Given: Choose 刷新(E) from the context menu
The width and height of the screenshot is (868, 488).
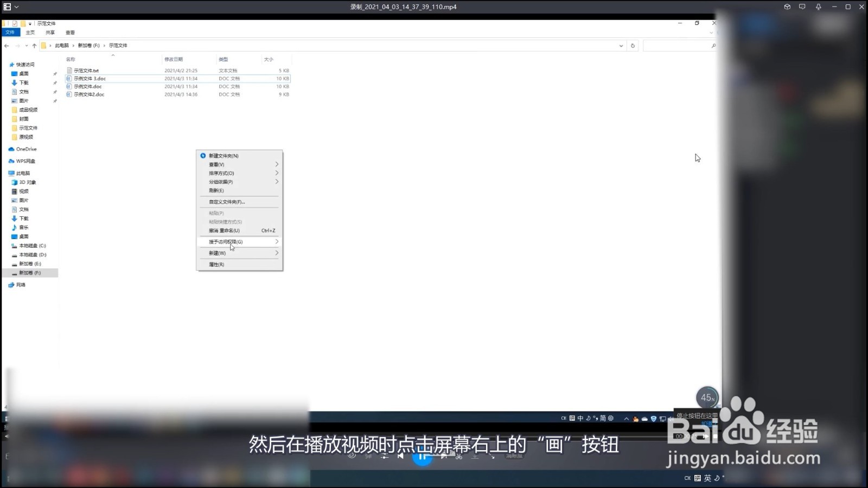Looking at the screenshot, I should coord(239,190).
